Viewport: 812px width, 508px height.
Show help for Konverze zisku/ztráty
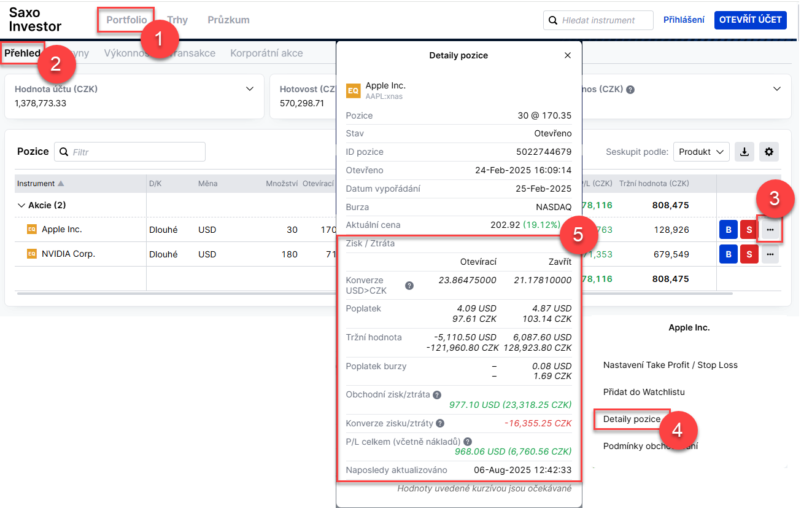coord(440,423)
